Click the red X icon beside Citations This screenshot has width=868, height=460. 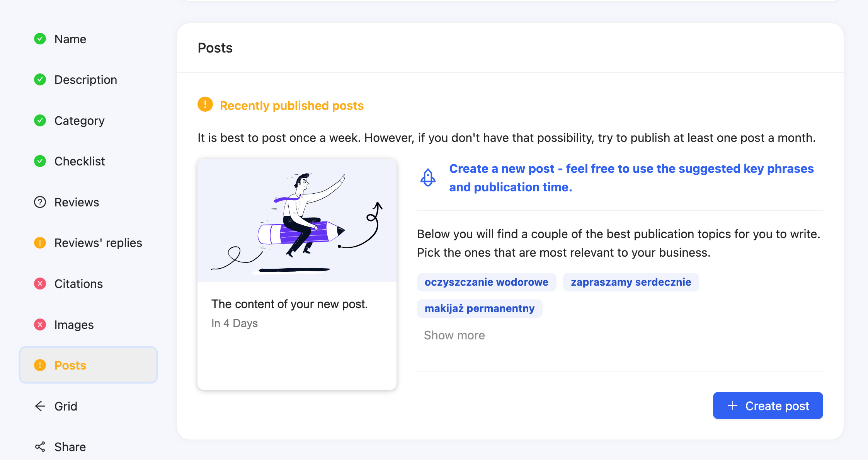(40, 284)
